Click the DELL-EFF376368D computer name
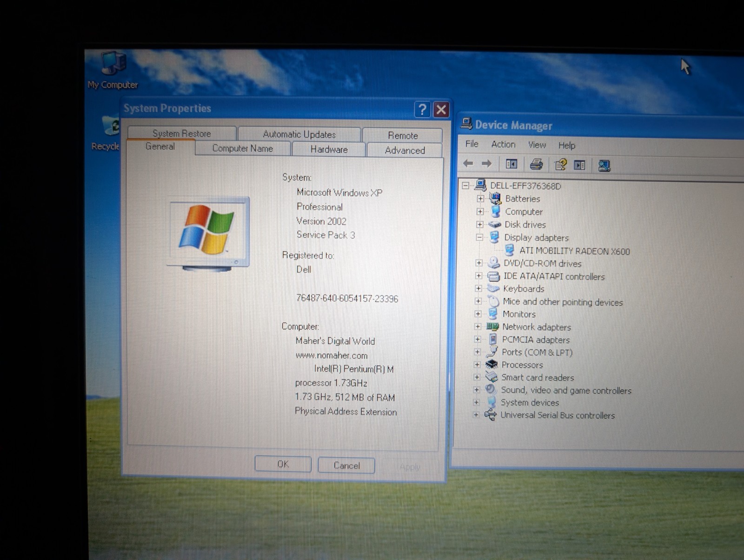The image size is (744, 560). (525, 186)
